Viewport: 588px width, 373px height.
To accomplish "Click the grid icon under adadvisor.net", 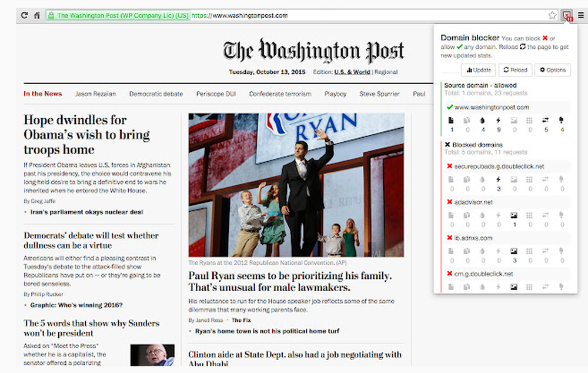I will tap(530, 215).
